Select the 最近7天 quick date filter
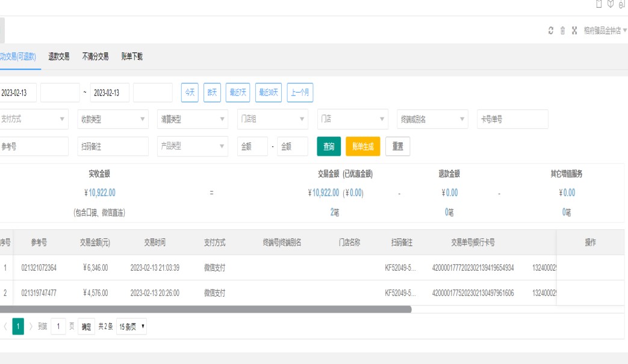Viewport: 628px width, 364px height. [x=238, y=93]
